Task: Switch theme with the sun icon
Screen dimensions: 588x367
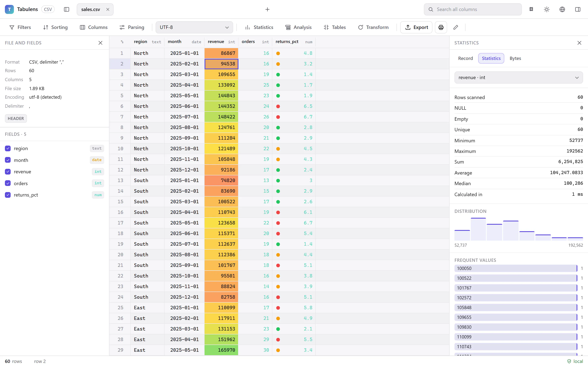Action: (x=547, y=9)
